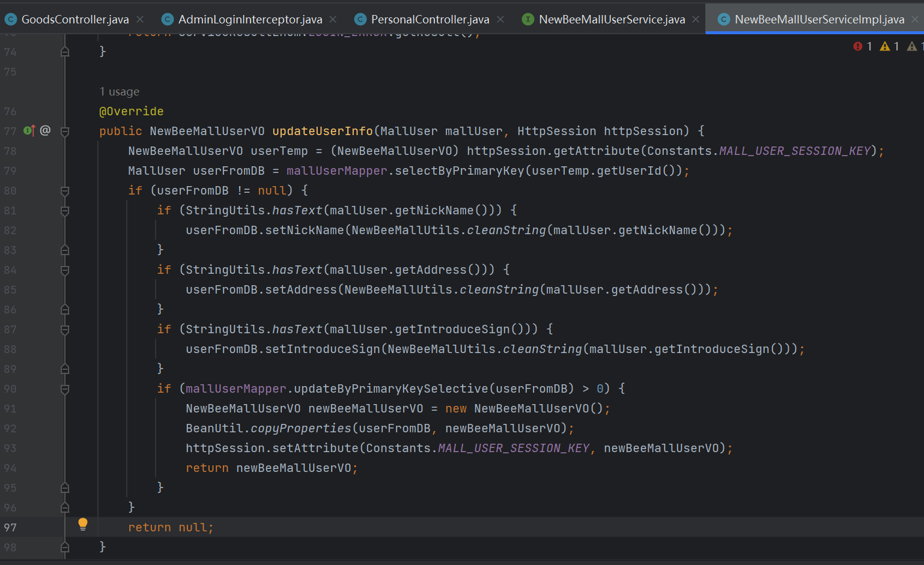924x565 pixels.
Task: Click line number 90 in gutter
Action: click(x=10, y=388)
